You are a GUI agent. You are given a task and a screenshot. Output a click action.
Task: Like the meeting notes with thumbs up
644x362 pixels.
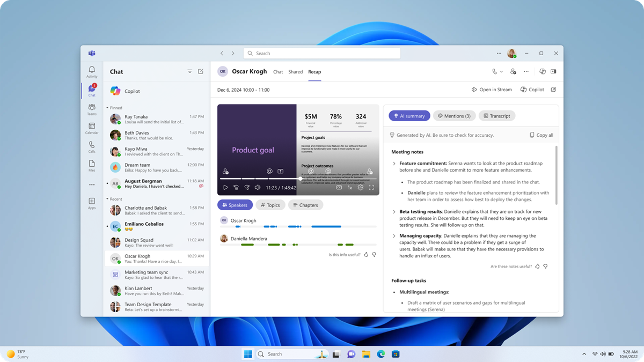(x=537, y=267)
